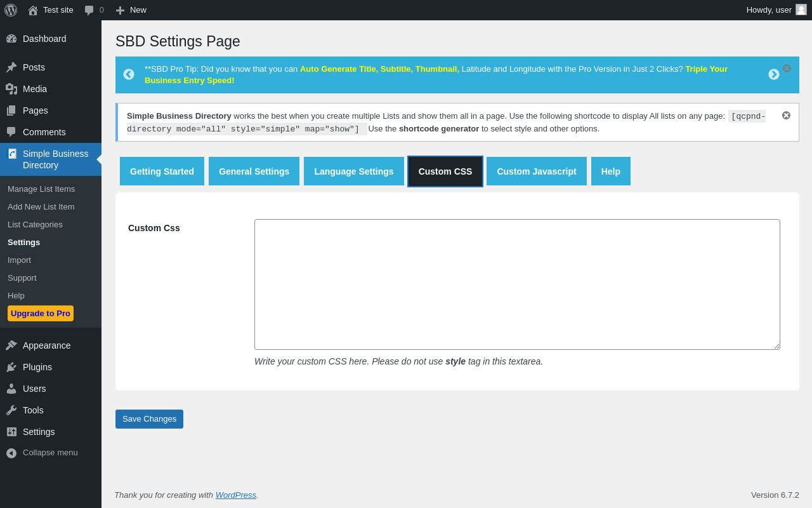Click the plus icon for New content
This screenshot has width=812, height=508.
tap(120, 10)
